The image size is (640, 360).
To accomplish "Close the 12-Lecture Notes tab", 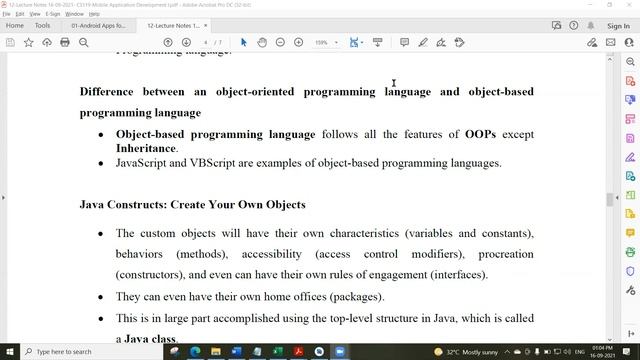I will (206, 25).
